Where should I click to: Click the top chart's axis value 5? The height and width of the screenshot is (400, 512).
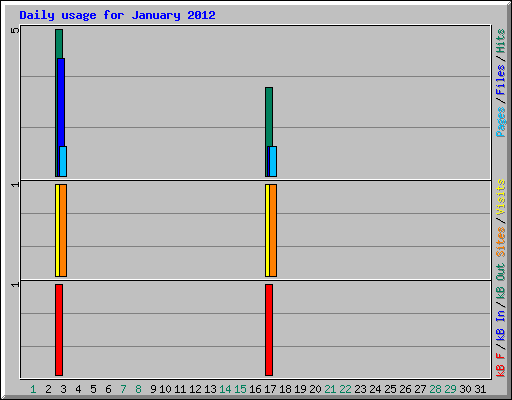[15, 30]
